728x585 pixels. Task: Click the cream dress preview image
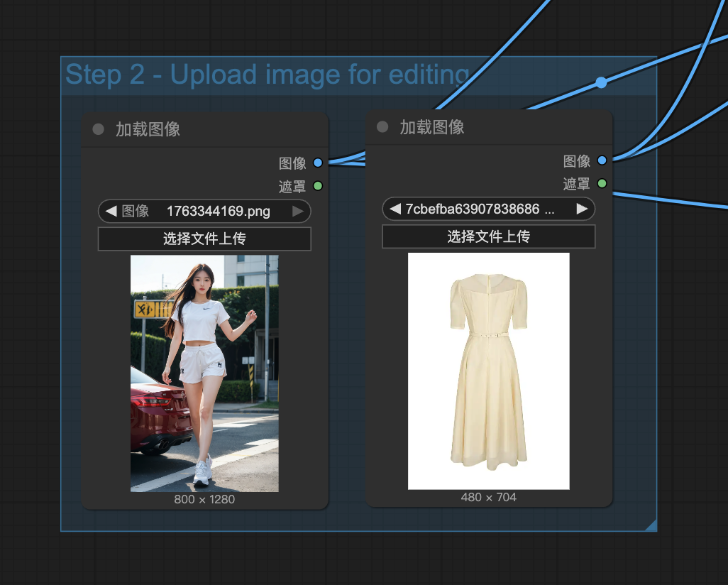(x=488, y=371)
